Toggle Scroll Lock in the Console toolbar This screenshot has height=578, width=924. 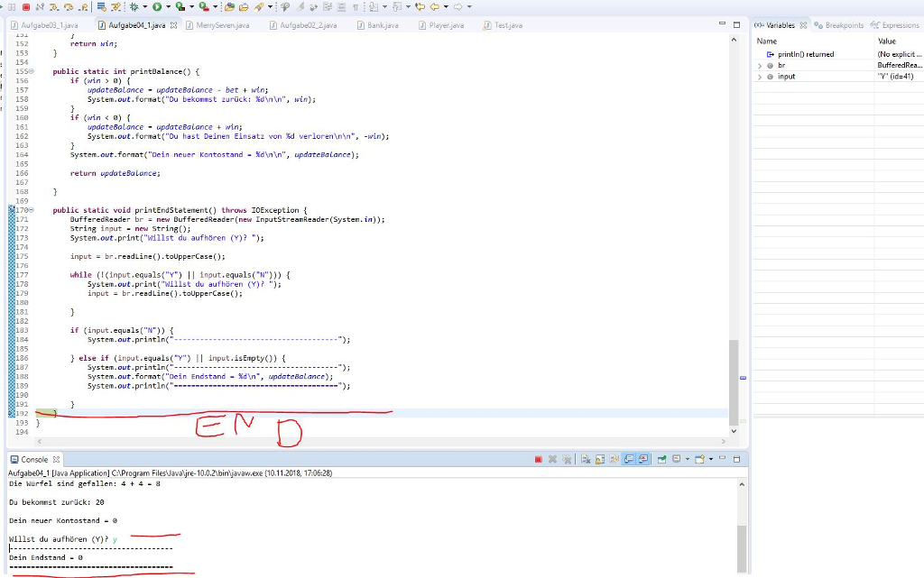pos(598,458)
